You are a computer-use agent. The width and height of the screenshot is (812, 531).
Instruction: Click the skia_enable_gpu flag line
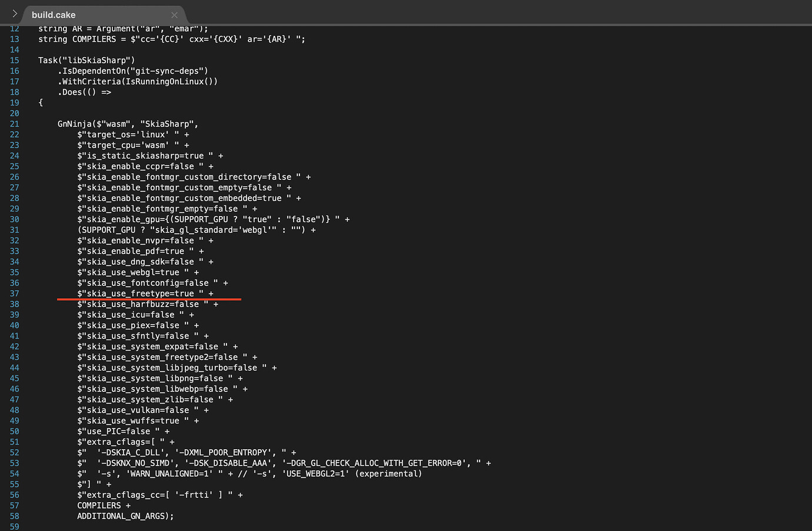pos(165,219)
